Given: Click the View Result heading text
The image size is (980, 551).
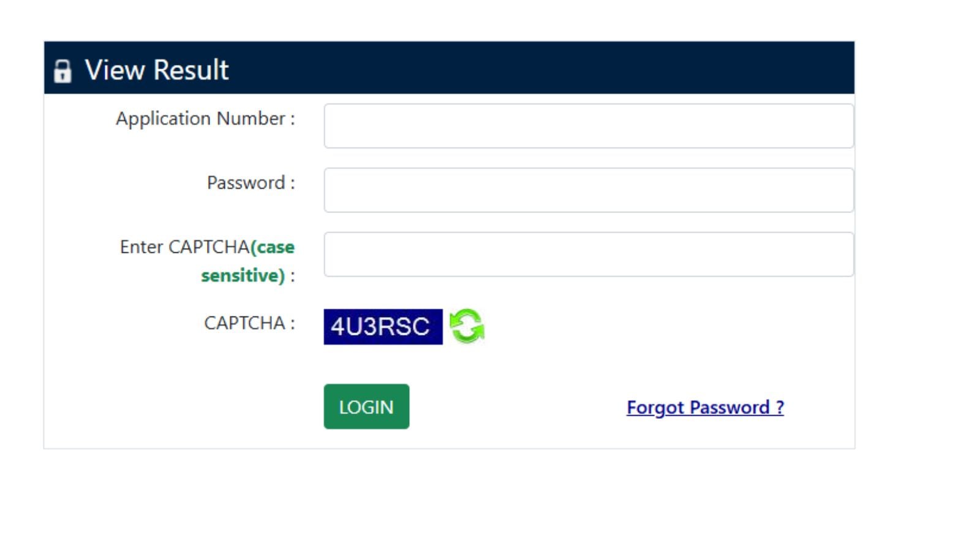Looking at the screenshot, I should click(x=157, y=70).
